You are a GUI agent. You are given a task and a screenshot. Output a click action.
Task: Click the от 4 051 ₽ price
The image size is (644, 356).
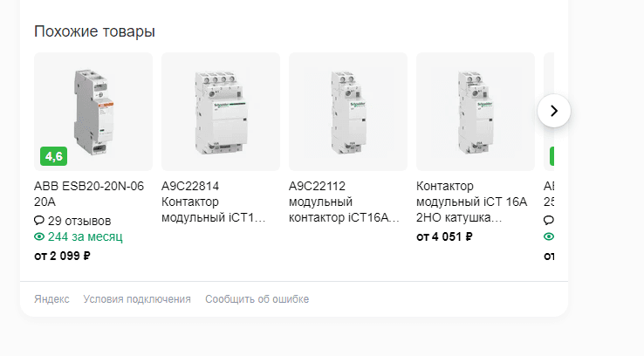(444, 237)
